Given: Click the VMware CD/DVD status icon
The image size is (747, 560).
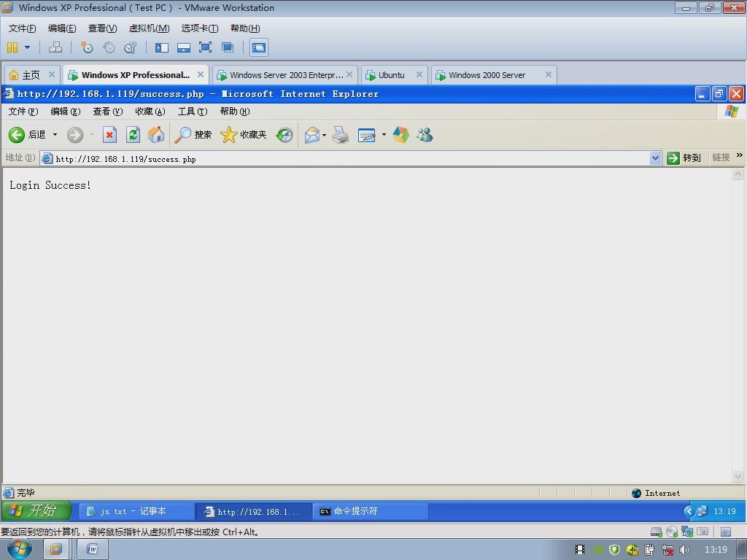Looking at the screenshot, I should (x=672, y=532).
